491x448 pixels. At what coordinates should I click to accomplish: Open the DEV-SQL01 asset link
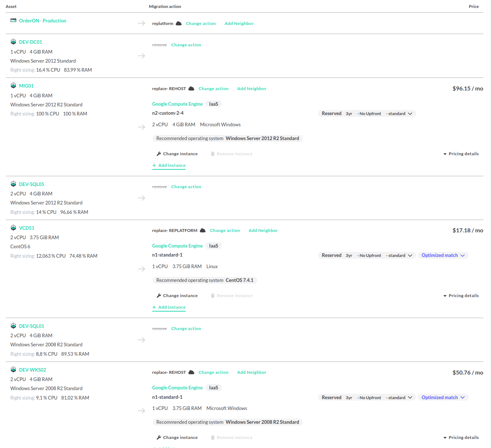point(31,326)
